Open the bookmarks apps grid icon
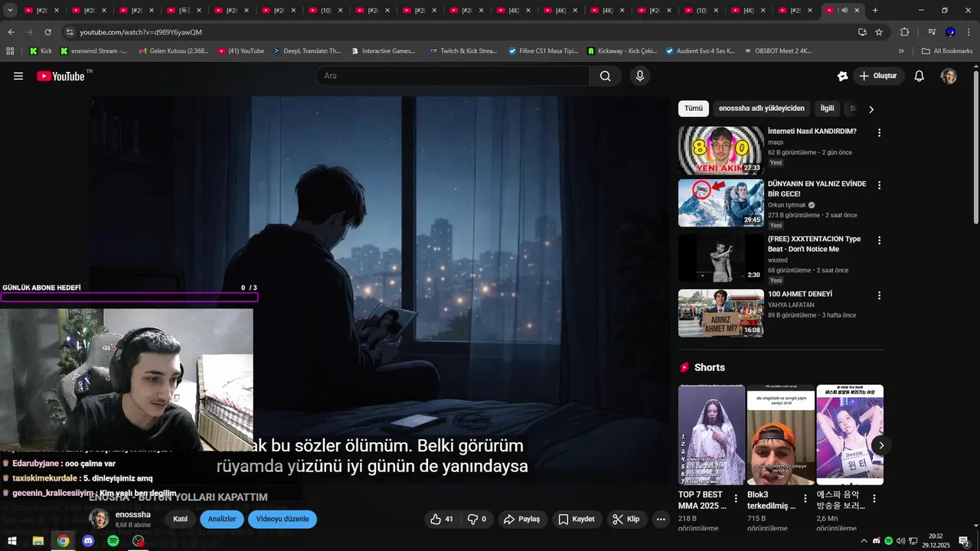The height and width of the screenshot is (551, 980). pos(10,51)
